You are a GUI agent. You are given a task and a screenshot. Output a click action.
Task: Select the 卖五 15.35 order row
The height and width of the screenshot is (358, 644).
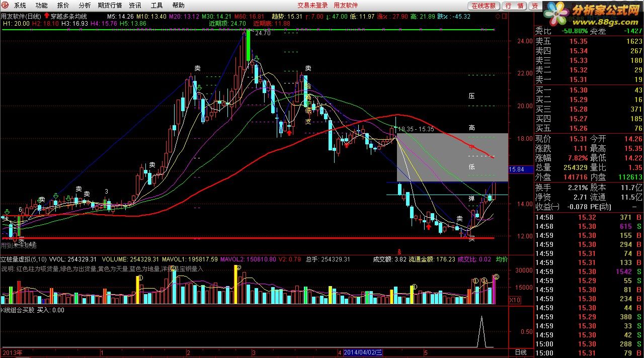(x=589, y=41)
